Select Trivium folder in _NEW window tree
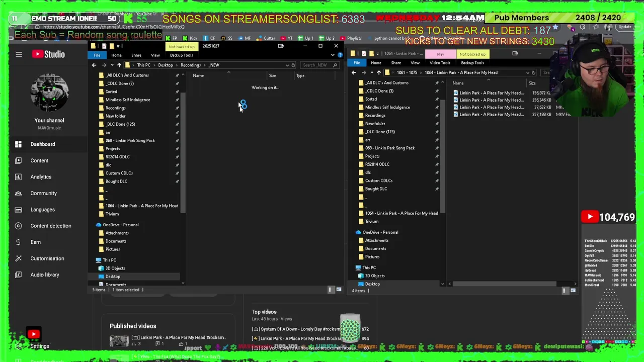 point(112,214)
